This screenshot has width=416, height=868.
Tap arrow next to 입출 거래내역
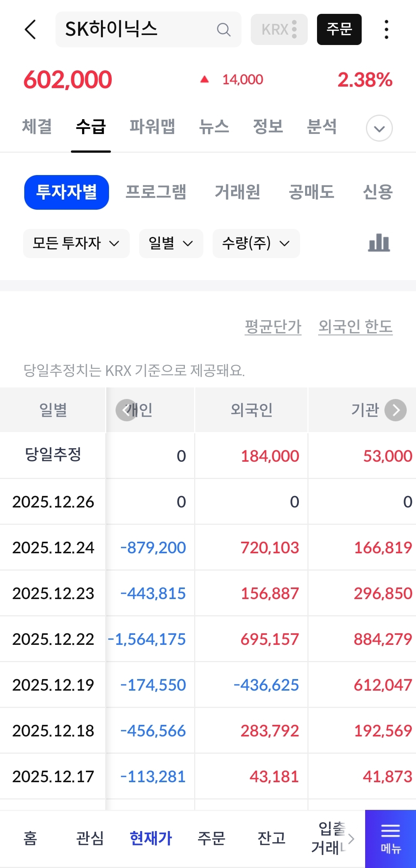point(351,838)
